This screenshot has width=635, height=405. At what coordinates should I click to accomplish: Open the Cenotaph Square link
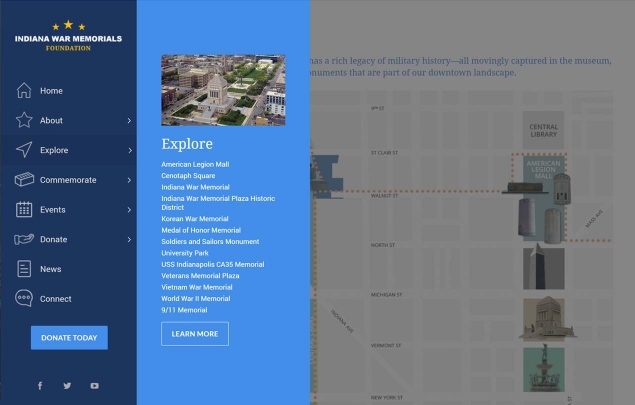[188, 175]
